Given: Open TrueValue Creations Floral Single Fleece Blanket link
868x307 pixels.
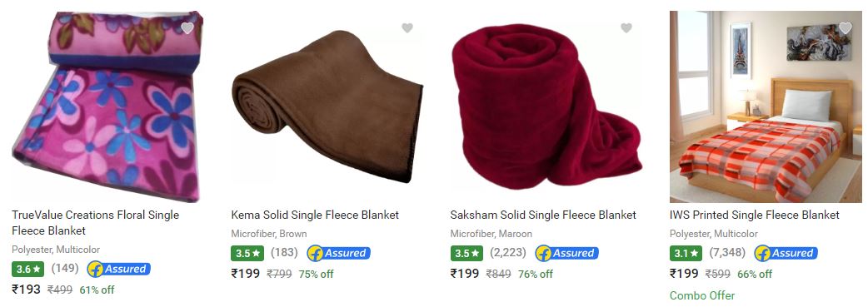Looking at the screenshot, I should 95,222.
